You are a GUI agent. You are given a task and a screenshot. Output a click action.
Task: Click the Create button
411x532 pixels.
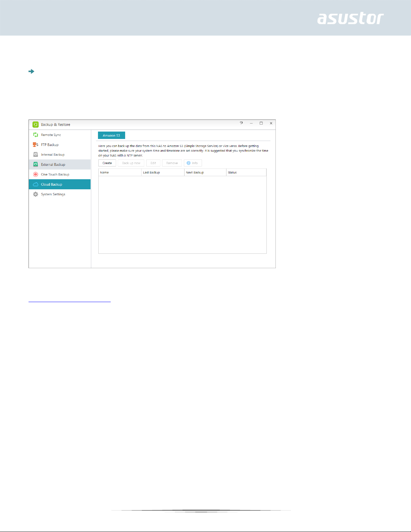coord(107,163)
